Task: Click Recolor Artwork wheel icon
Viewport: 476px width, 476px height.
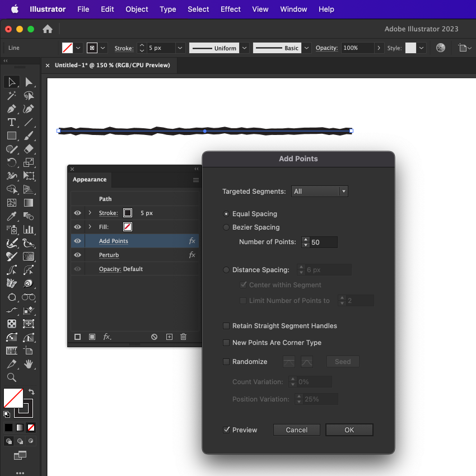Action: 441,48
